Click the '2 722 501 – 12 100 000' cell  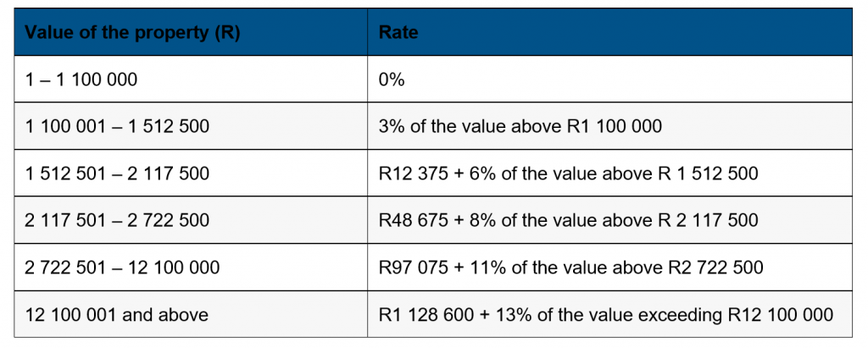click(123, 268)
